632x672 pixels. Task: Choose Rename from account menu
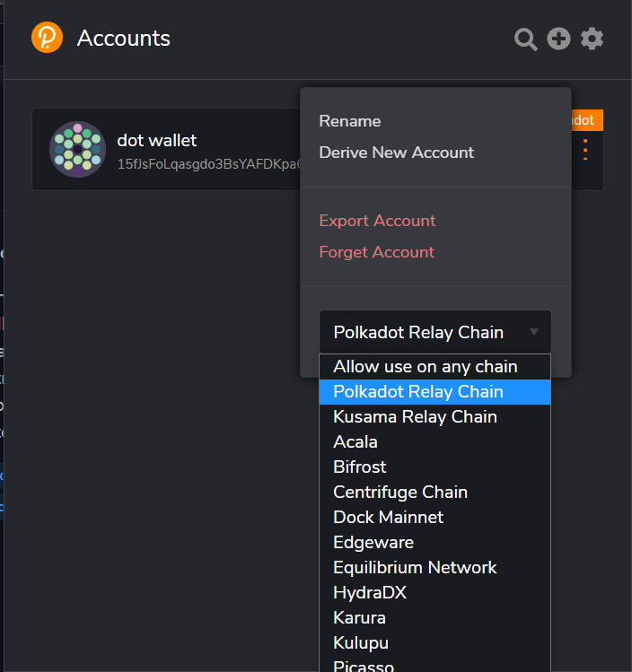coord(350,121)
